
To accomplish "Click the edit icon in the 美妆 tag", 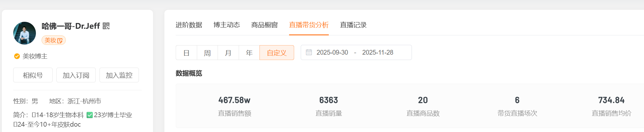I will coord(60,41).
